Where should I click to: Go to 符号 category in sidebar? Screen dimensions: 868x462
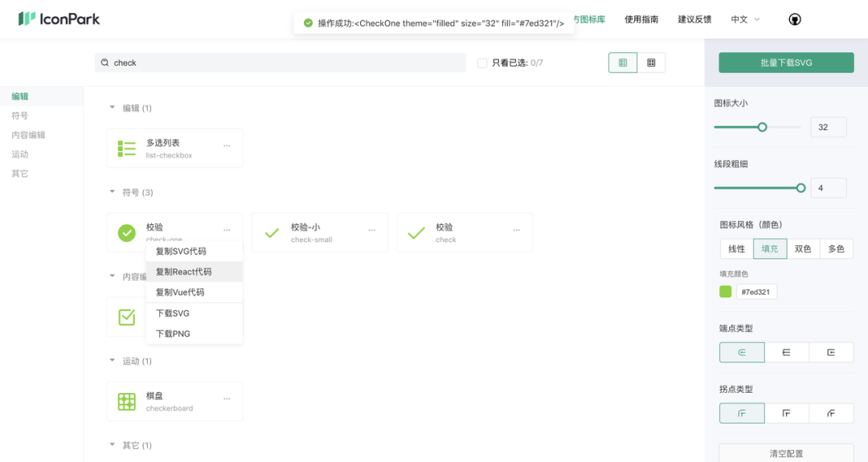pyautogui.click(x=20, y=116)
